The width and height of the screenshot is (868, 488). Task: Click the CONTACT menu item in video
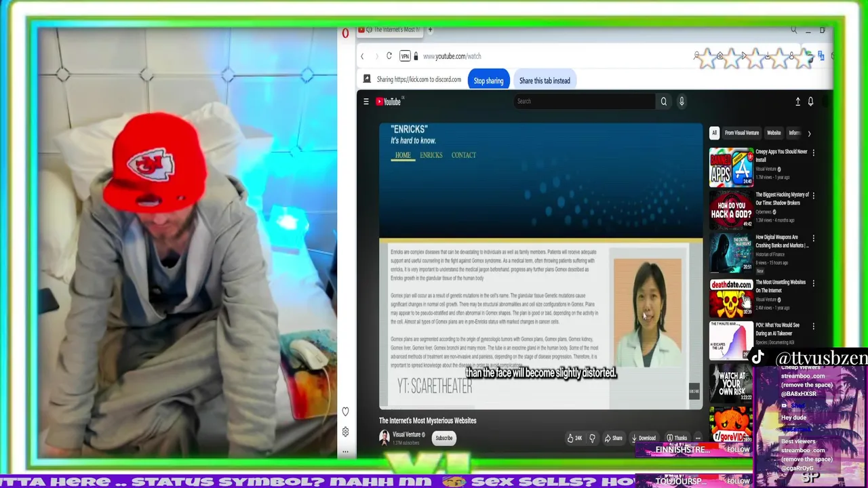pos(464,155)
